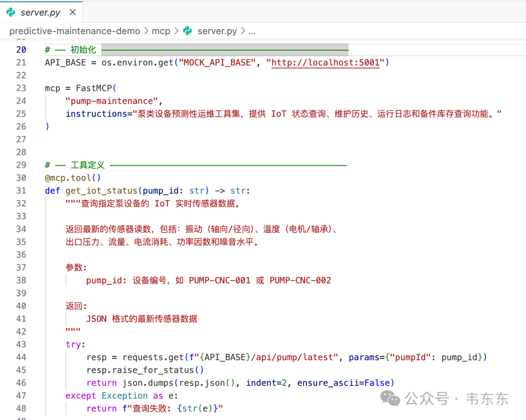Click the 参数: docstring label
The height and width of the screenshot is (420, 526).
click(76, 268)
